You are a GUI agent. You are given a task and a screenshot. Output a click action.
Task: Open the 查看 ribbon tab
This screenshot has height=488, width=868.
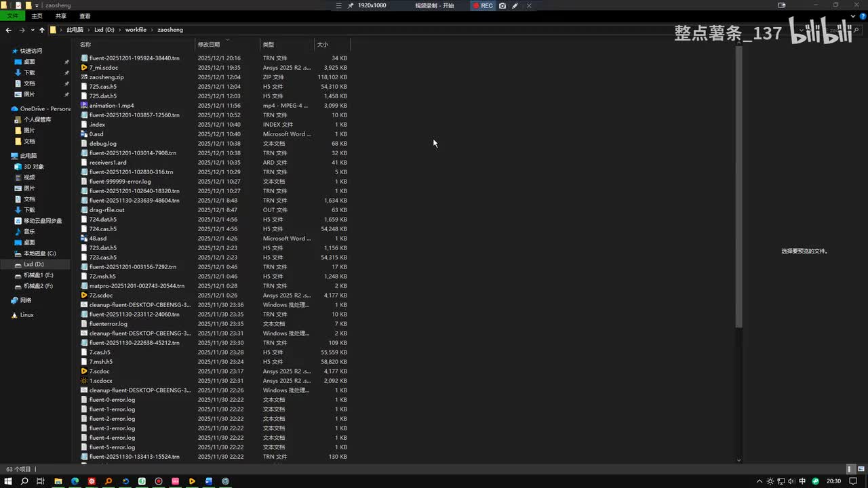(85, 16)
